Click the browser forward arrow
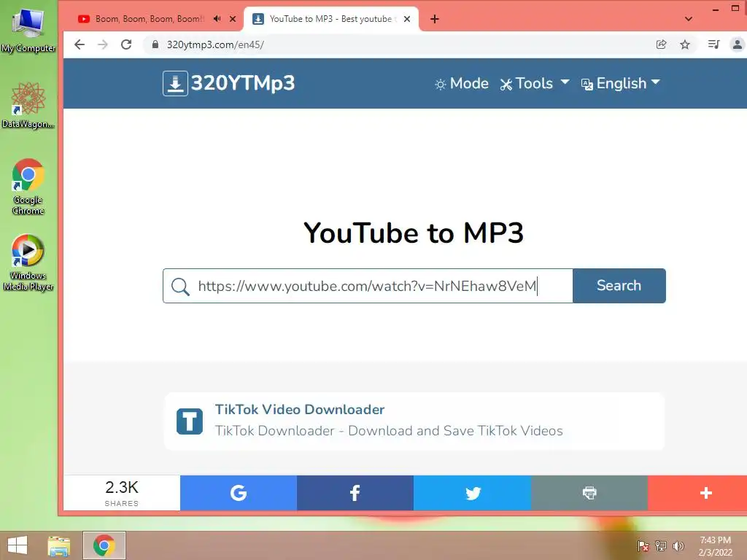This screenshot has height=560, width=747. [x=102, y=44]
